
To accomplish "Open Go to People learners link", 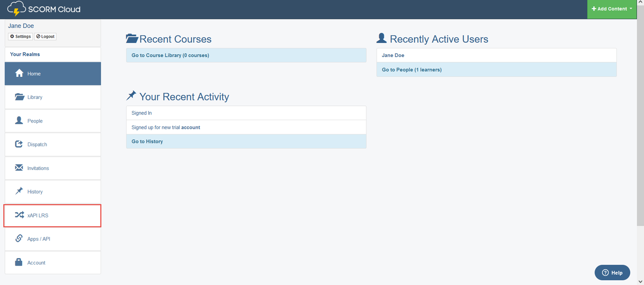I will pos(411,70).
